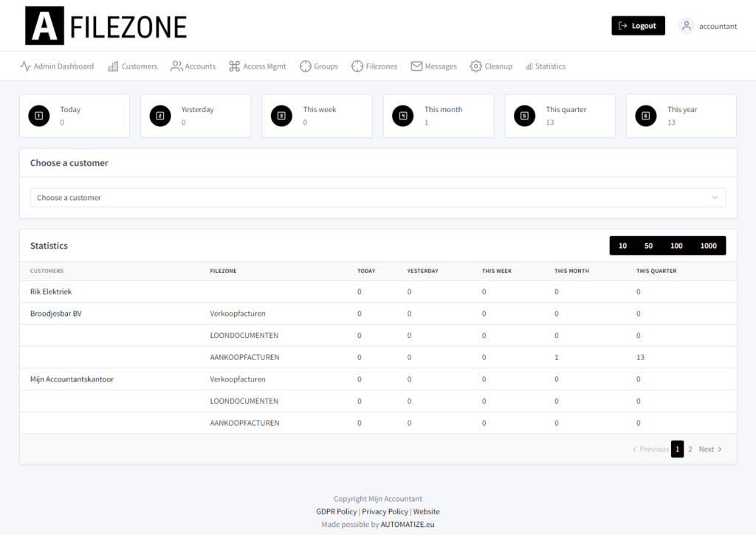Click the This week card icon
This screenshot has width=756, height=535.
[x=281, y=116]
